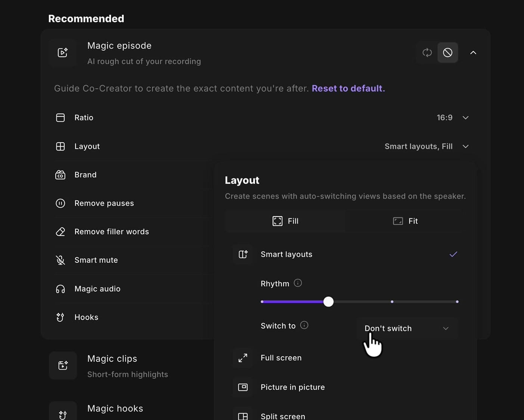Click the Remove pauses pause icon

click(60, 203)
